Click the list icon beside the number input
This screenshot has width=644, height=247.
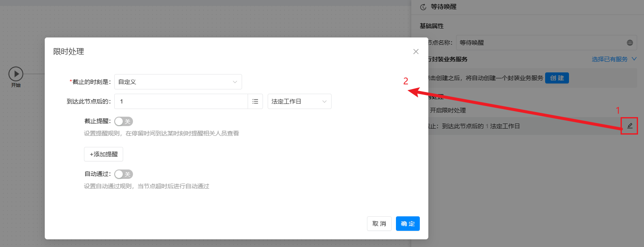pyautogui.click(x=255, y=101)
